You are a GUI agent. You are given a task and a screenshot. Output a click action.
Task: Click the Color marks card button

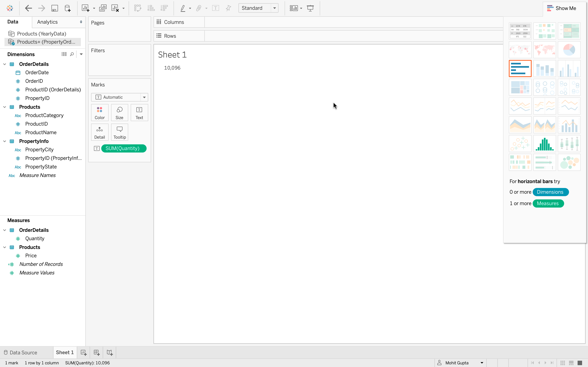[100, 113]
